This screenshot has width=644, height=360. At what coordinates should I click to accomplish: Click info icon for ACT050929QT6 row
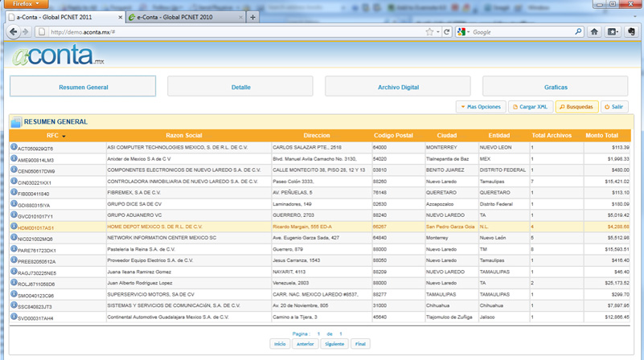click(x=14, y=146)
